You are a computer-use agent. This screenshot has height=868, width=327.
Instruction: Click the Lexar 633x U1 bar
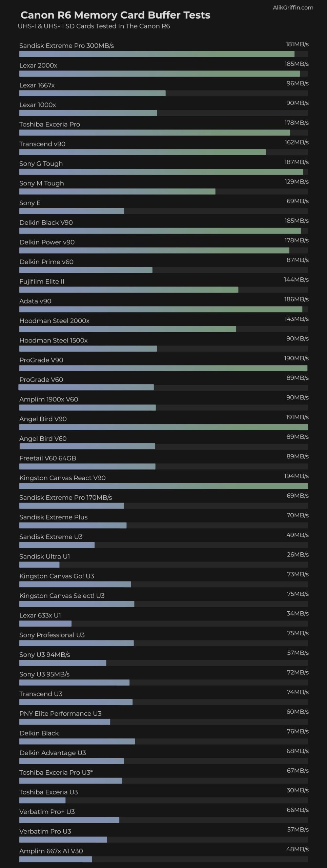coord(45,624)
